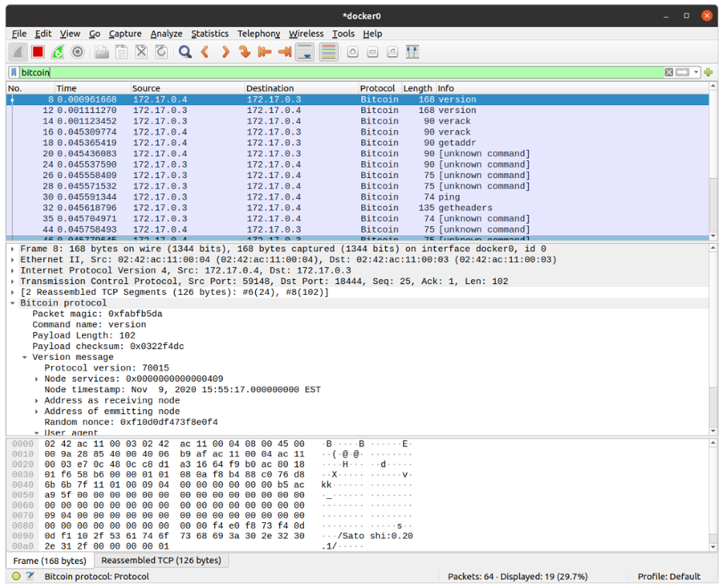Switch to Reassembled TCP tab
Viewport: 724px width, 588px height.
pyautogui.click(x=161, y=560)
